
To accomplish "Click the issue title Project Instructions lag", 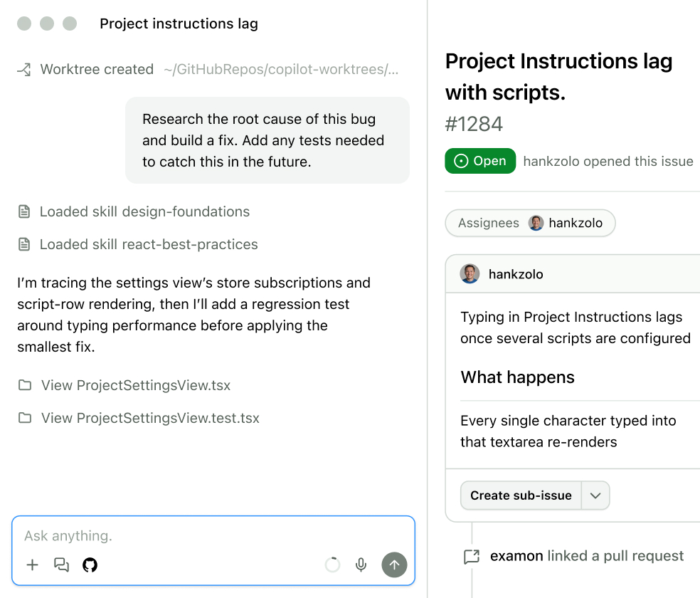I will [558, 77].
